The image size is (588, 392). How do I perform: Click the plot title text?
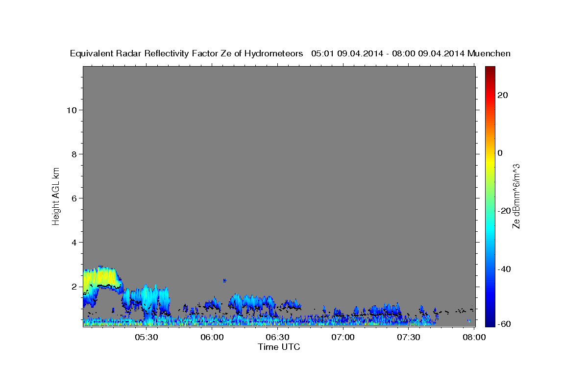[x=290, y=53]
